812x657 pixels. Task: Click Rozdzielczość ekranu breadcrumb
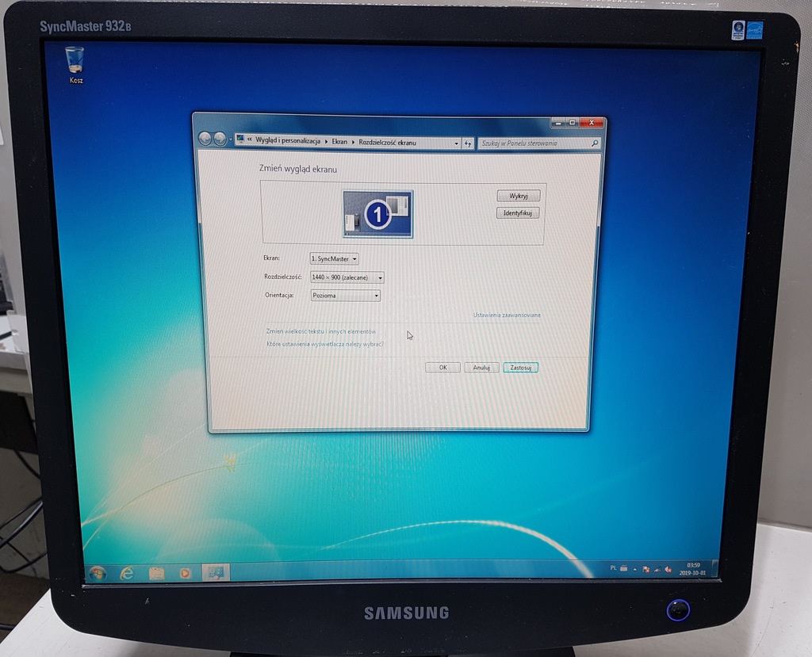(387, 143)
